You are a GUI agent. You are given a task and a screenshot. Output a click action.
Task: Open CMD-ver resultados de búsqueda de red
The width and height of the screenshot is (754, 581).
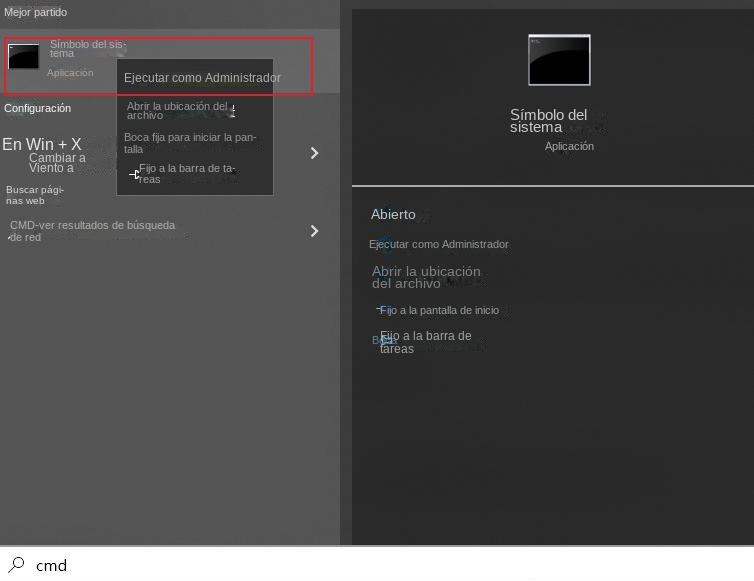coord(92,231)
